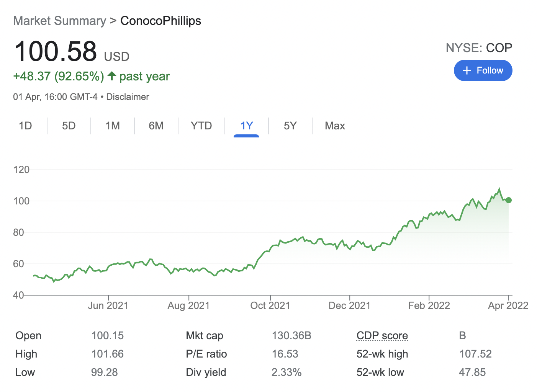Follow the ConocoPhillips stock
The image size is (537, 392).
coord(483,70)
